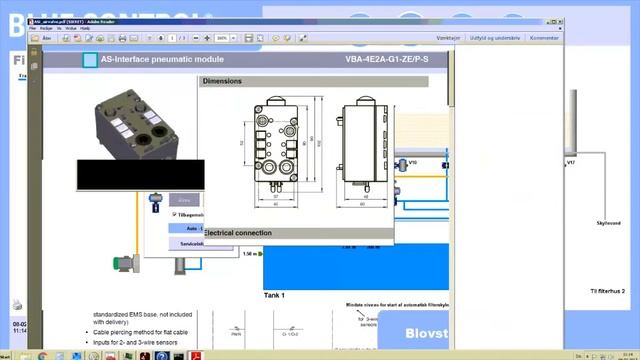Image resolution: width=640 pixels, height=360 pixels.
Task: Click the green pump motor in process view
Action: point(126,264)
